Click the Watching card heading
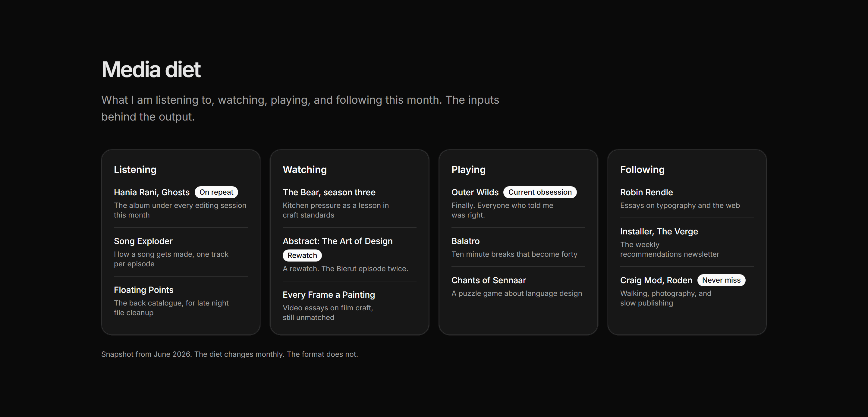The width and height of the screenshot is (868, 417). coord(305,169)
